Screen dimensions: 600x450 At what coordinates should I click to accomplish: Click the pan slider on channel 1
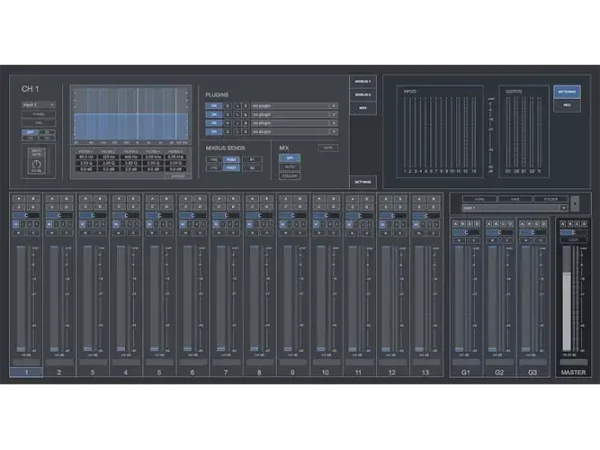pos(26,215)
